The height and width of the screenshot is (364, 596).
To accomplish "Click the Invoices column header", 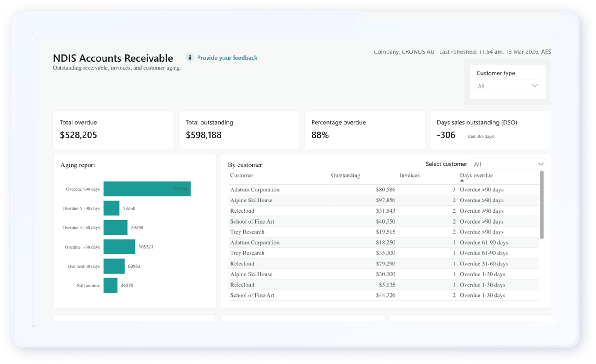I will click(x=409, y=175).
